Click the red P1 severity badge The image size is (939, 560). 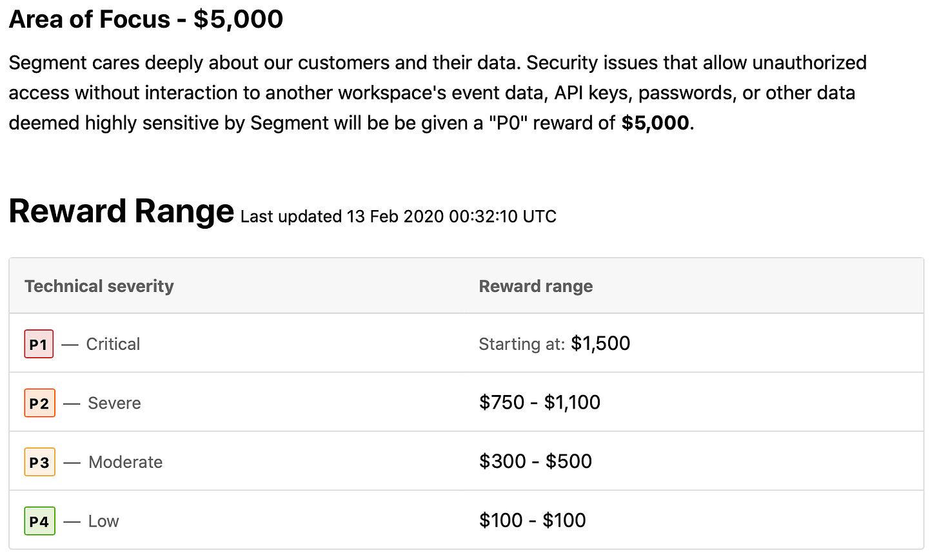click(x=39, y=343)
